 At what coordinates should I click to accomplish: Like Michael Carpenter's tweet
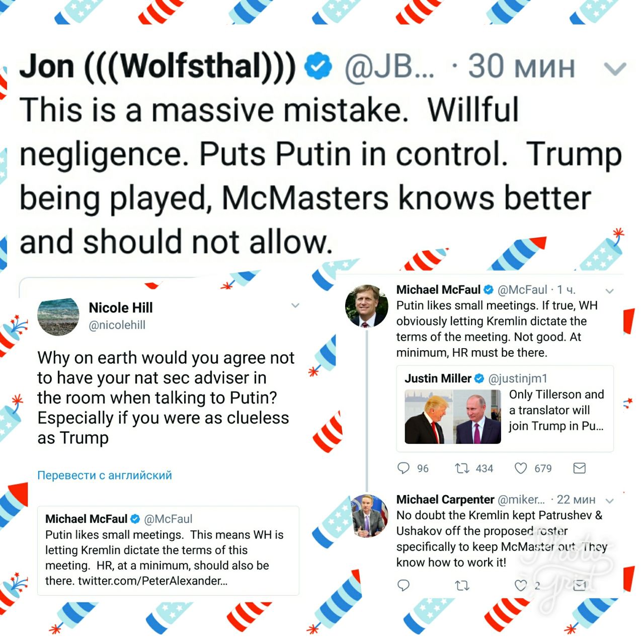tap(521, 585)
